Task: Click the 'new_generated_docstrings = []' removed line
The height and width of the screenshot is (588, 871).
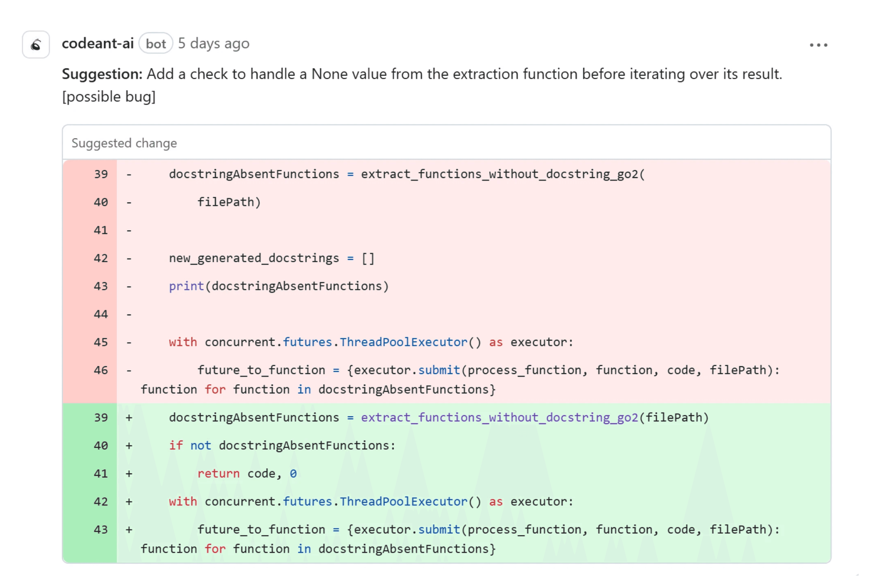Action: coord(271,258)
